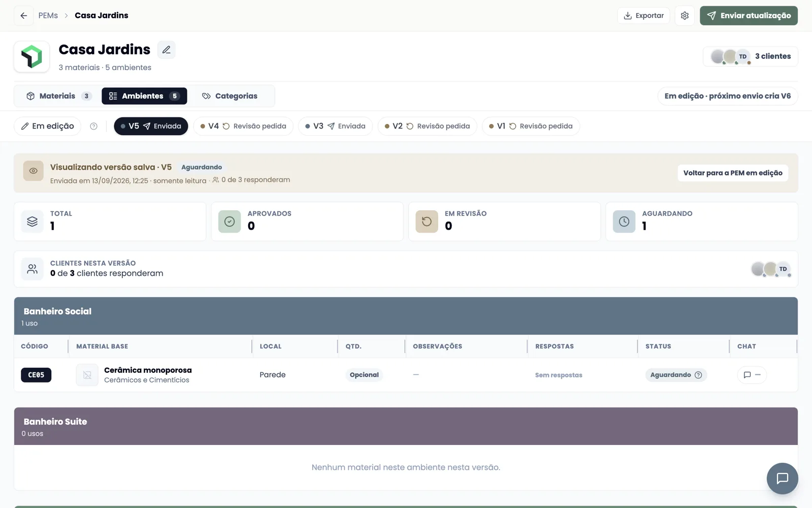Click eye icon in version banner

pyautogui.click(x=33, y=171)
